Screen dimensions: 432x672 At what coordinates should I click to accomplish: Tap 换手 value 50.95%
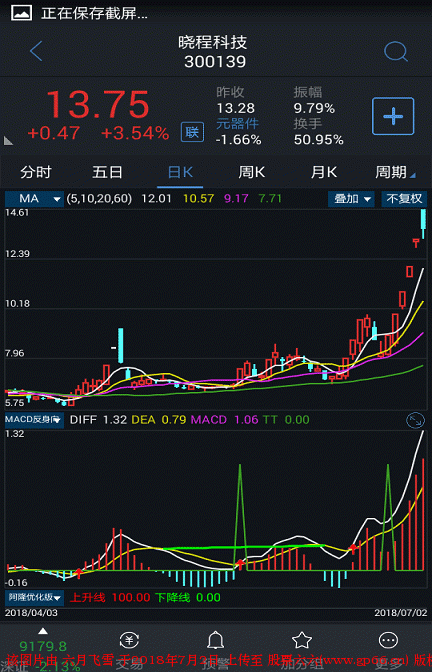pos(318,140)
